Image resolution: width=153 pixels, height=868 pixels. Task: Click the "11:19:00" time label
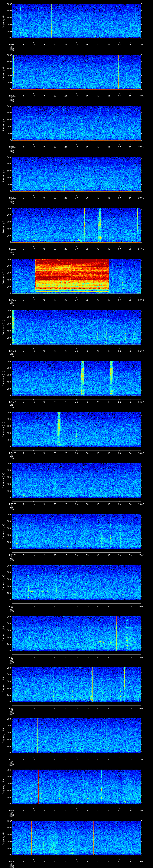tap(12, 198)
